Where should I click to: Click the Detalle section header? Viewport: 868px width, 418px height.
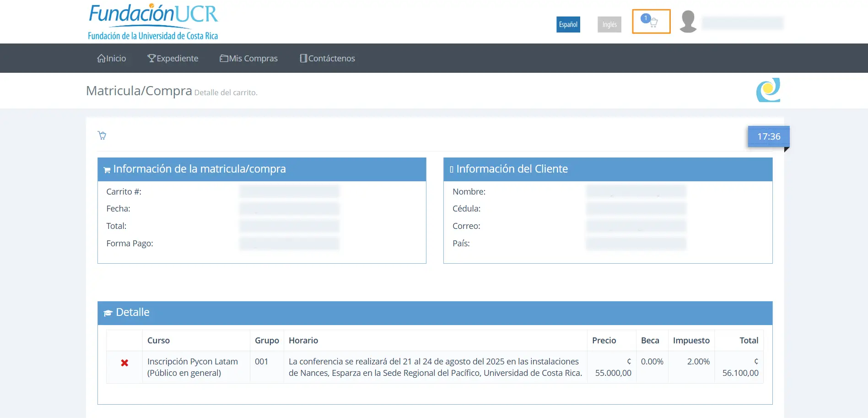tap(435, 313)
